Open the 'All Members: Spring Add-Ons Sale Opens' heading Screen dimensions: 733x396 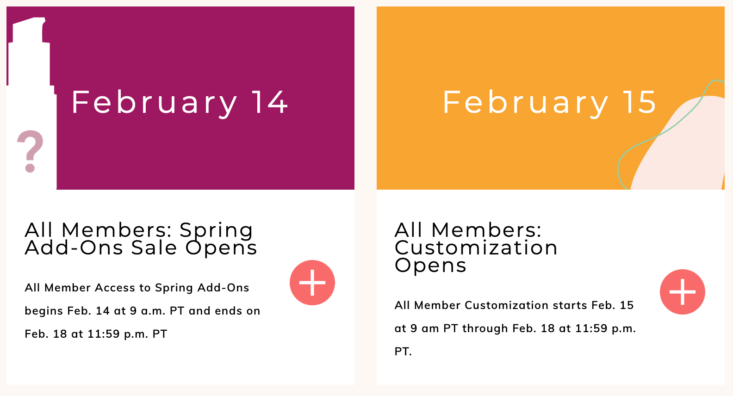click(x=141, y=239)
